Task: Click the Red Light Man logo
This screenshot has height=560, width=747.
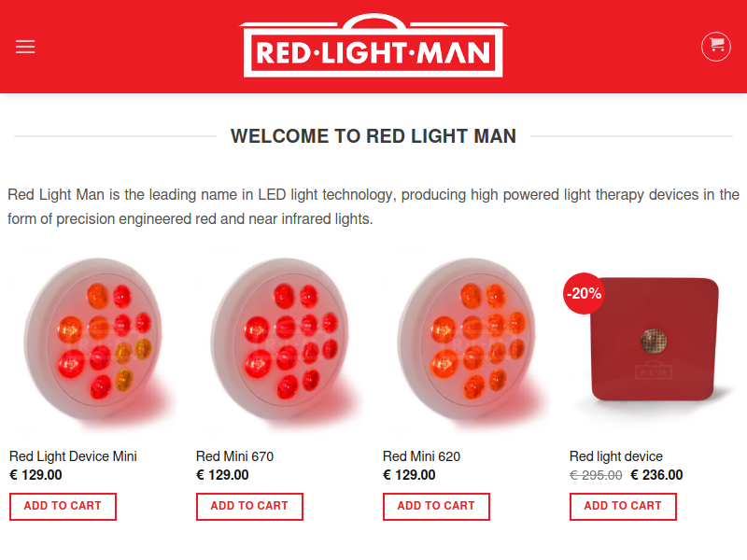Action: [373, 46]
